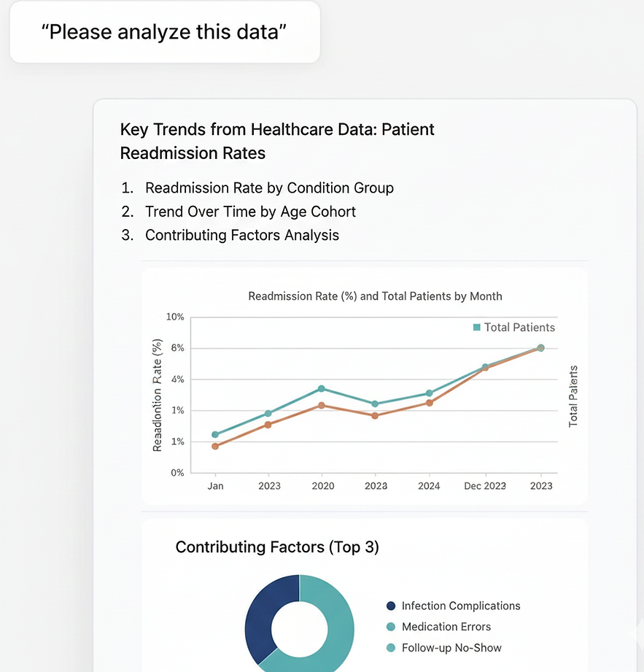
Task: Click the line chart title text
Action: point(375,296)
